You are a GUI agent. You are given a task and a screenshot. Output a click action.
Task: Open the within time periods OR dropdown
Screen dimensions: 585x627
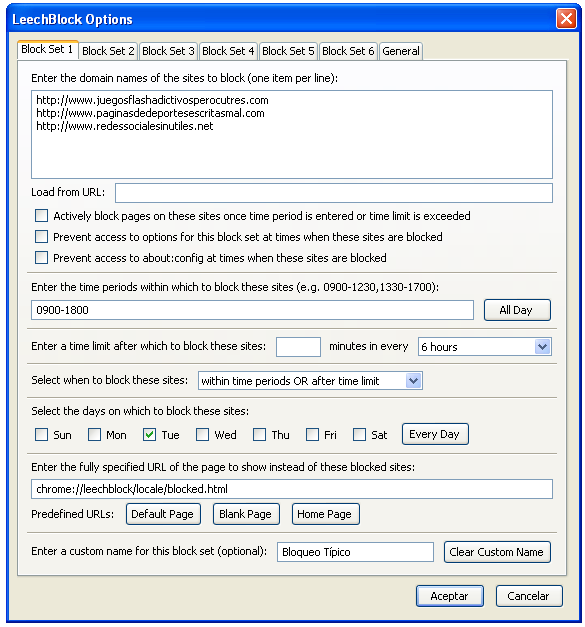point(310,381)
